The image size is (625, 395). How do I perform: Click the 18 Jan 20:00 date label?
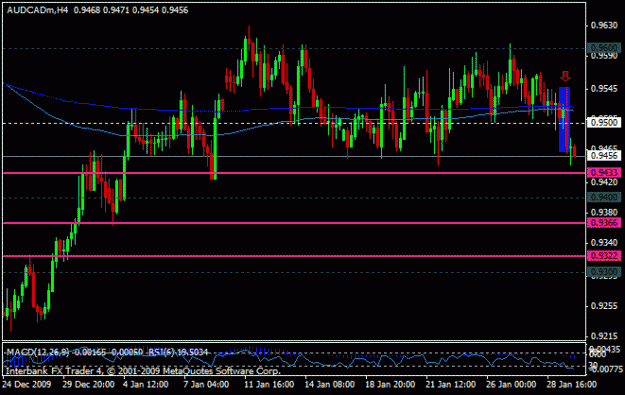390,385
